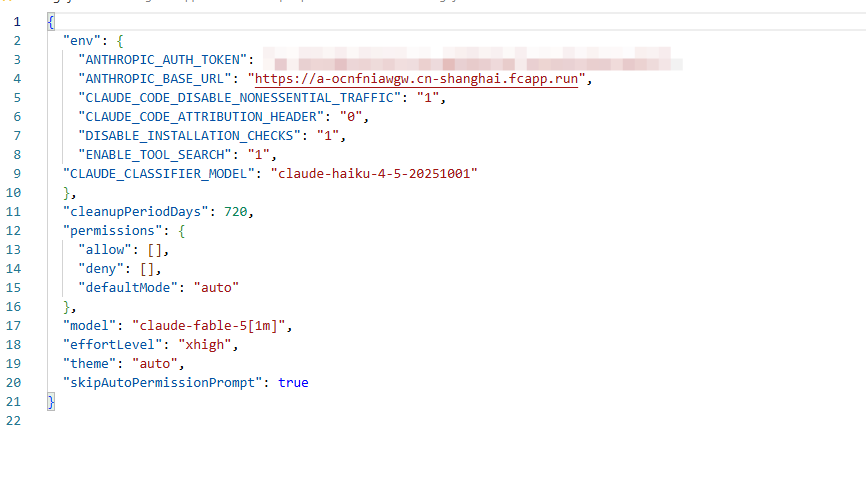Click the opening brace on line 1
This screenshot has width=866, height=483.
[51, 22]
